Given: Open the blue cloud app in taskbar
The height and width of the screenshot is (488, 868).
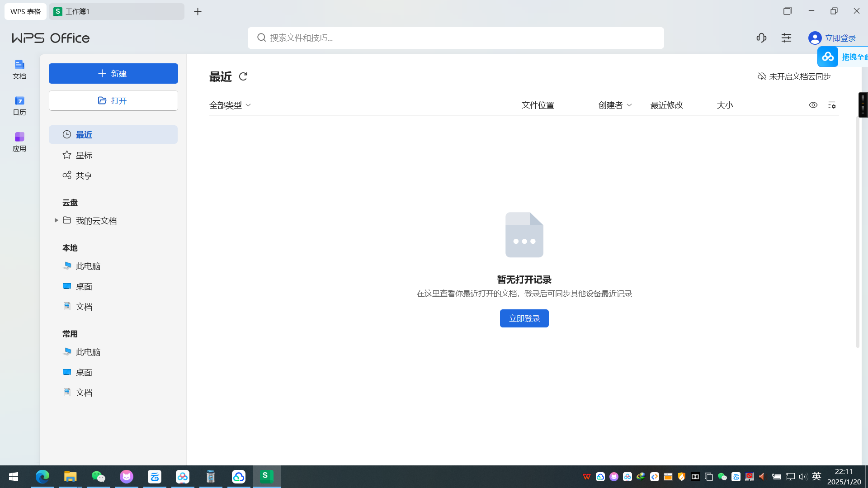Looking at the screenshot, I should pyautogui.click(x=239, y=477).
